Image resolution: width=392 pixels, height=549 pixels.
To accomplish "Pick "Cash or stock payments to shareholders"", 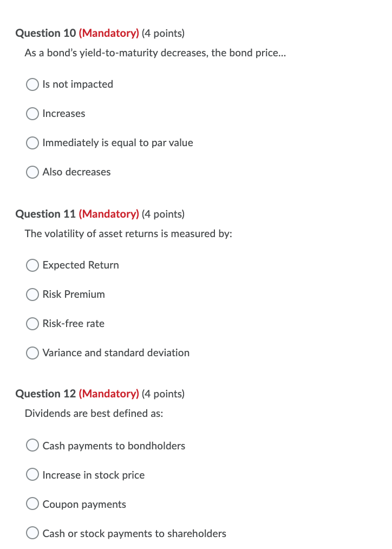I will (x=32, y=533).
